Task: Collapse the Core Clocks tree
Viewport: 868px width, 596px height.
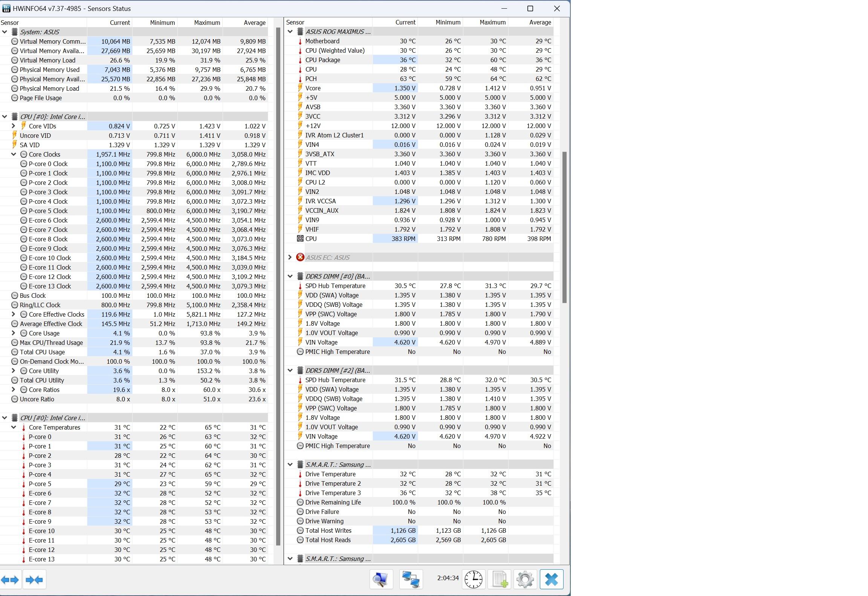Action: (14, 154)
